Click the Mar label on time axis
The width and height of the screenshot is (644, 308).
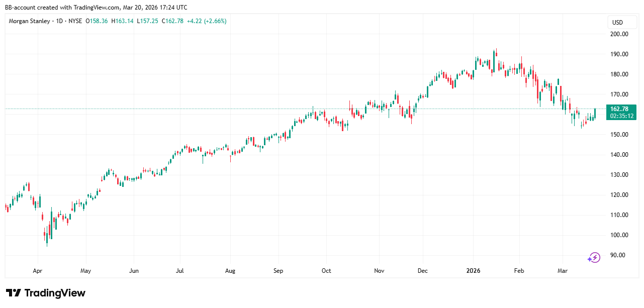click(x=563, y=271)
